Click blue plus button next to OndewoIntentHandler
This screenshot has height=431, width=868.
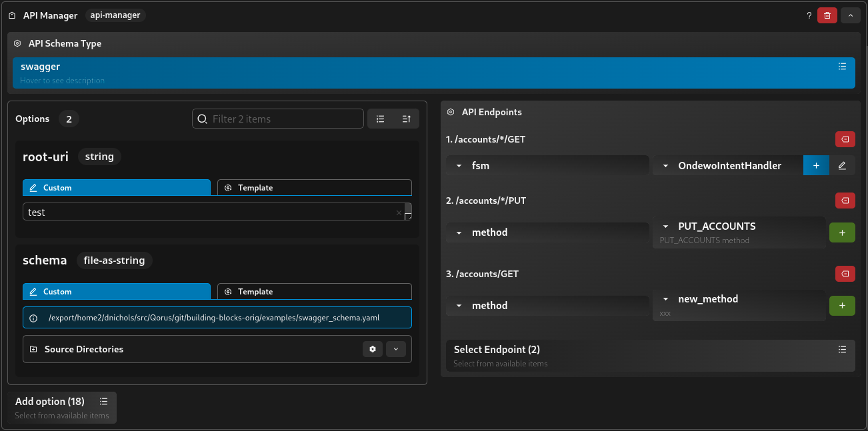pos(816,166)
